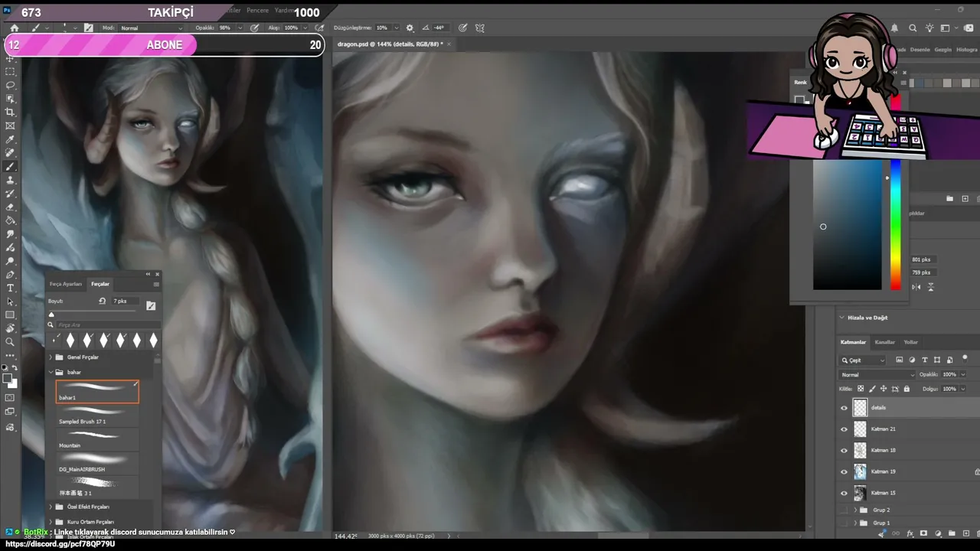The height and width of the screenshot is (551, 980).
Task: Switch to the Yollar tab
Action: 911,342
